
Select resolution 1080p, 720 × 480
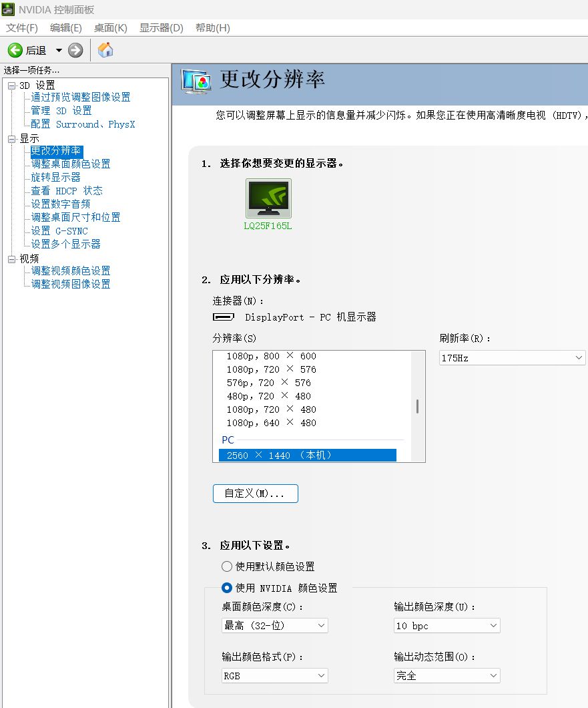pos(271,409)
